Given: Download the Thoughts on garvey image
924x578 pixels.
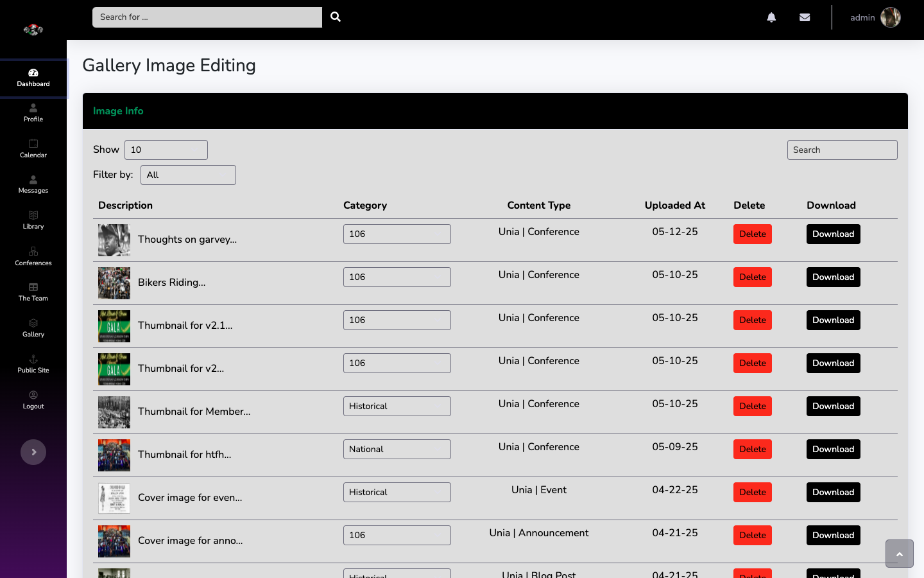Looking at the screenshot, I should [833, 234].
